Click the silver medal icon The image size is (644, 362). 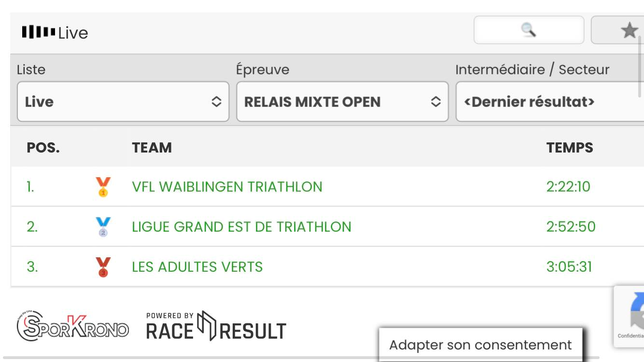103,227
